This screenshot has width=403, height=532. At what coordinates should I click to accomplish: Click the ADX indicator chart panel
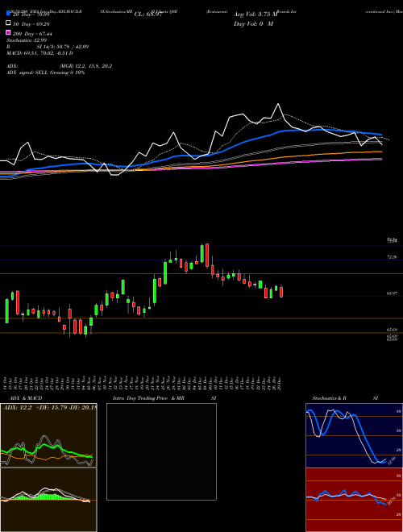tap(48, 435)
